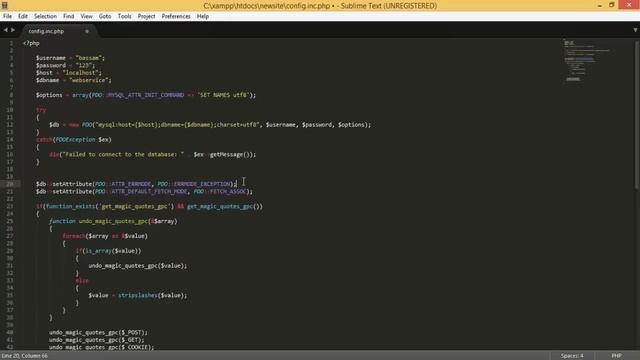Restore down the Sublime Text window
This screenshot has width=640, height=360.
(611, 5)
